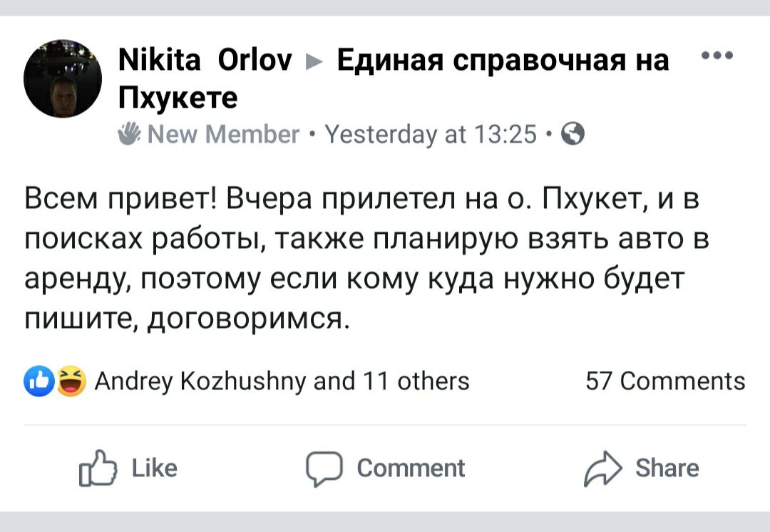Screen dimensions: 770x532
Task: Click the post text starting with Всем привет
Action: pos(364,259)
